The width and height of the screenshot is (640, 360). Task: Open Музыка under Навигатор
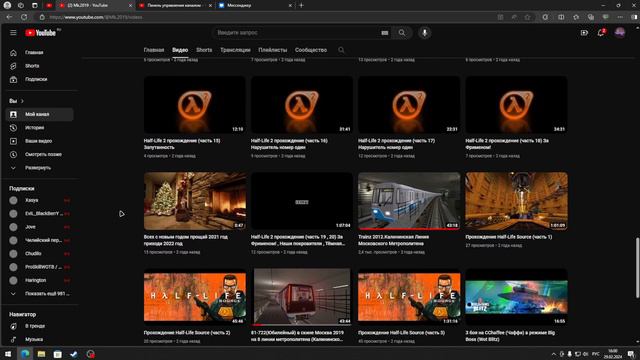pyautogui.click(x=39, y=339)
